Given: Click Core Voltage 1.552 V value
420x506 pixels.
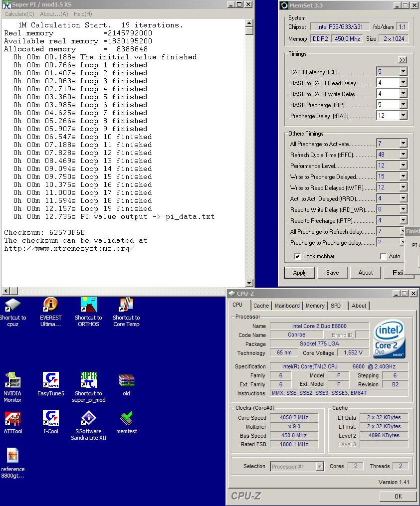Looking at the screenshot, I should 353,353.
